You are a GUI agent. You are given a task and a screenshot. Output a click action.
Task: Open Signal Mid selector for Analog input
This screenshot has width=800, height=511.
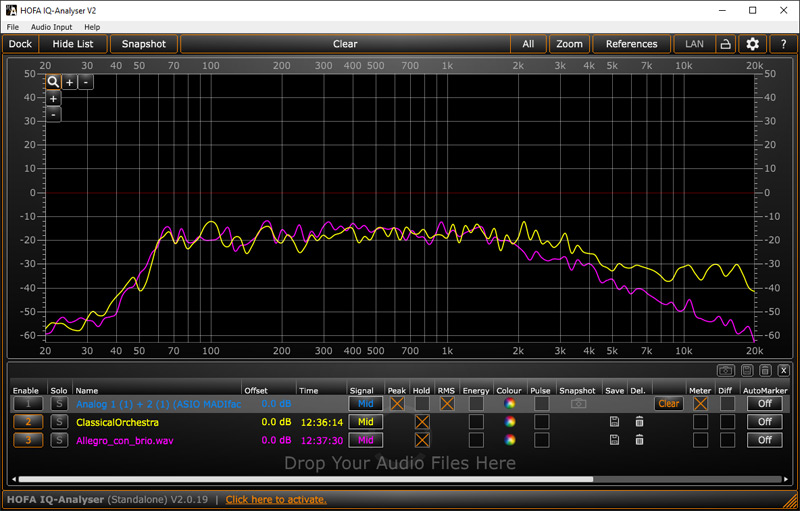pyautogui.click(x=365, y=404)
